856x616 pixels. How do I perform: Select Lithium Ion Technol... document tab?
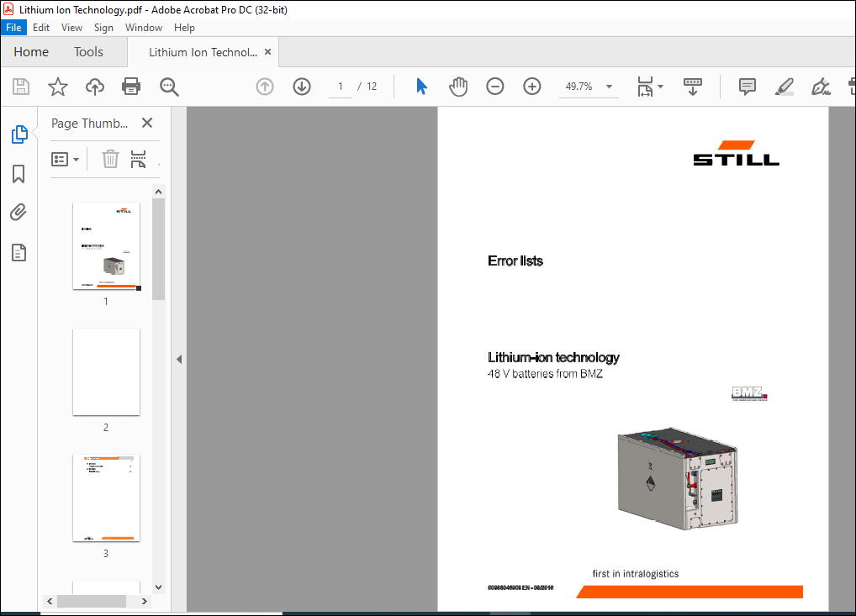tap(203, 52)
